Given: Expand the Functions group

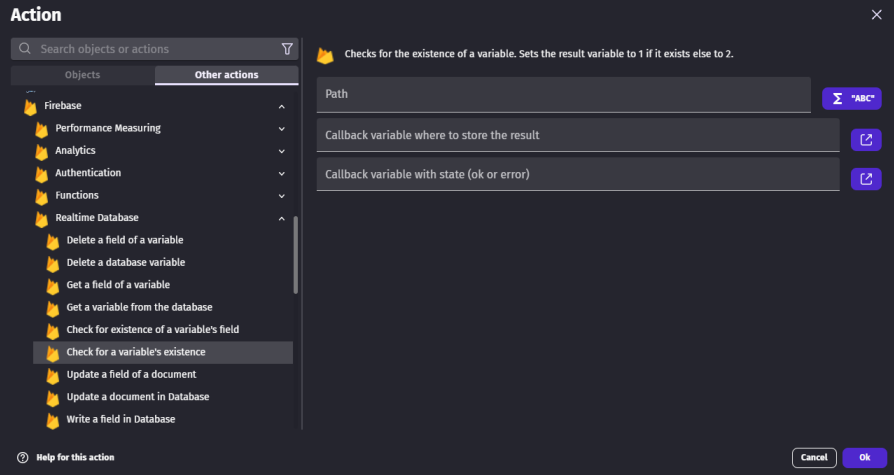Looking at the screenshot, I should [x=282, y=196].
